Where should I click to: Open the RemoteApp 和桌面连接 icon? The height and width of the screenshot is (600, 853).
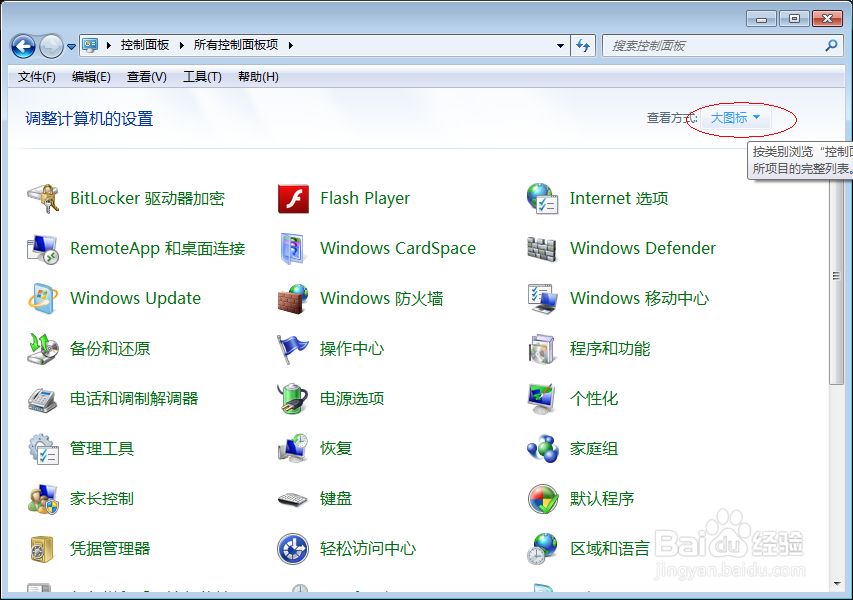click(43, 249)
